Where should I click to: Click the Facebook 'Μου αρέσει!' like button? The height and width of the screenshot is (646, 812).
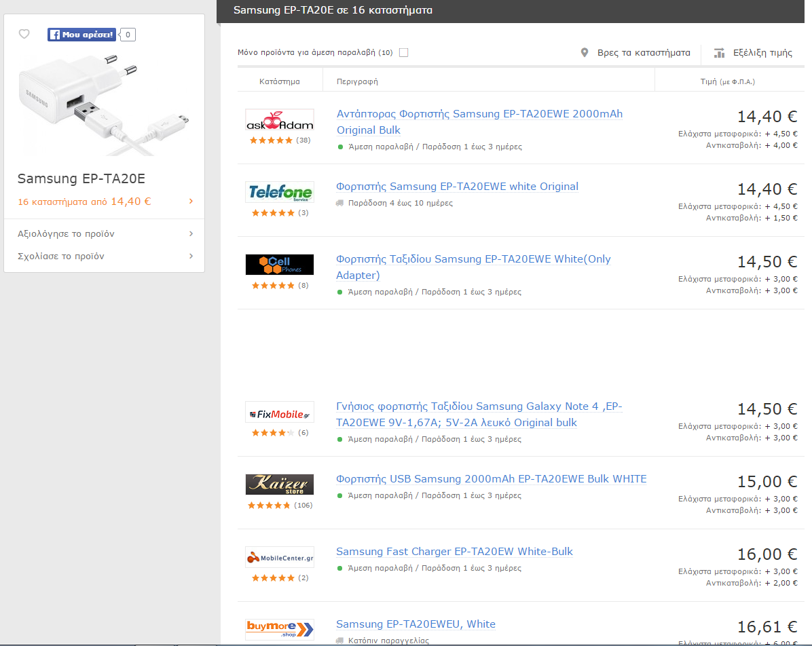pos(82,35)
